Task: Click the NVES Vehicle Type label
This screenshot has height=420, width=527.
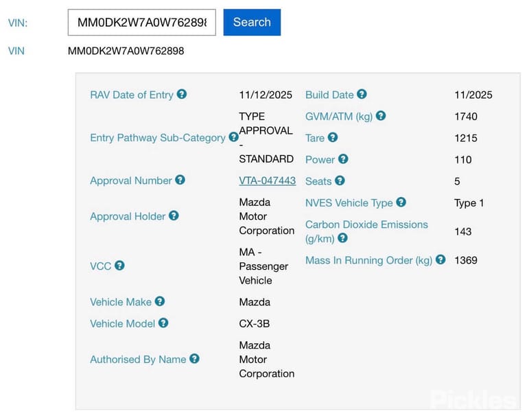Action: click(x=349, y=203)
